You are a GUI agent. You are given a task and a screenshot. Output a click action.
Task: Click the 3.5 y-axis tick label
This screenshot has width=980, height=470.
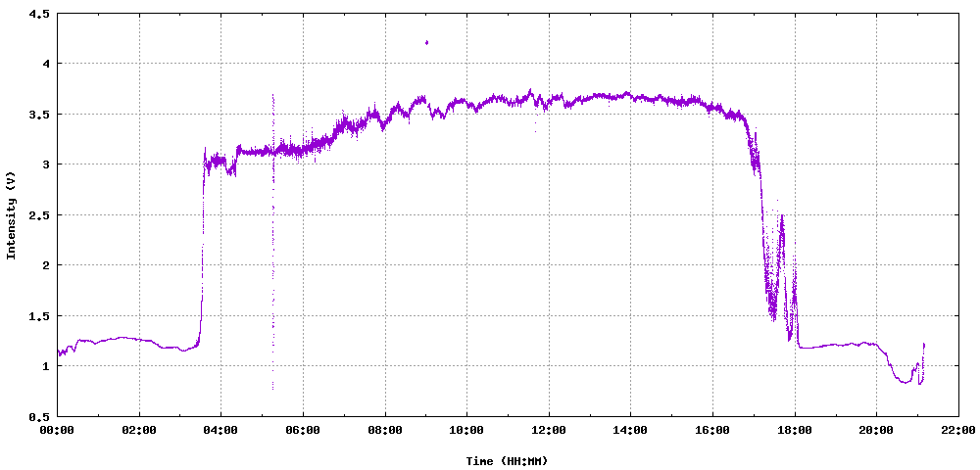tap(39, 115)
